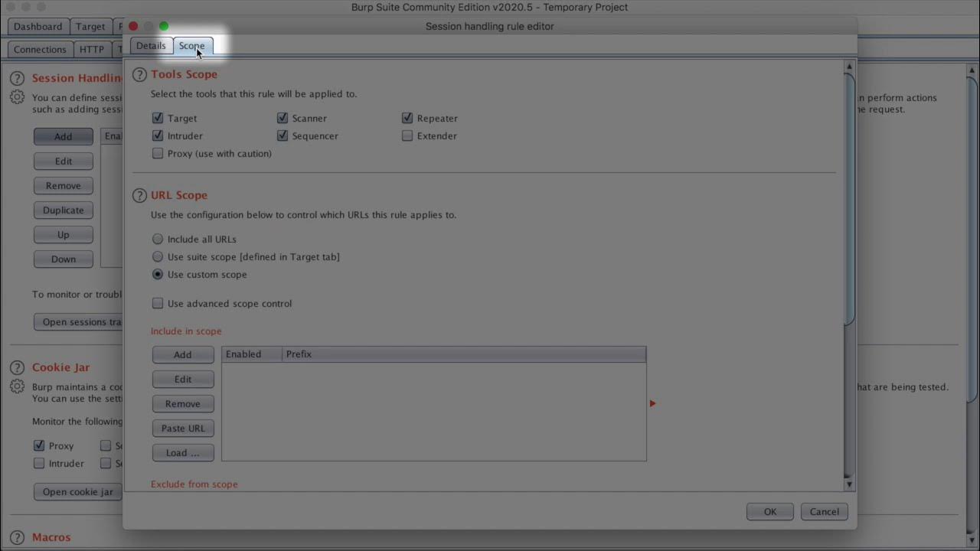Click scroll down arrow of dialog scrollbar

tap(848, 484)
